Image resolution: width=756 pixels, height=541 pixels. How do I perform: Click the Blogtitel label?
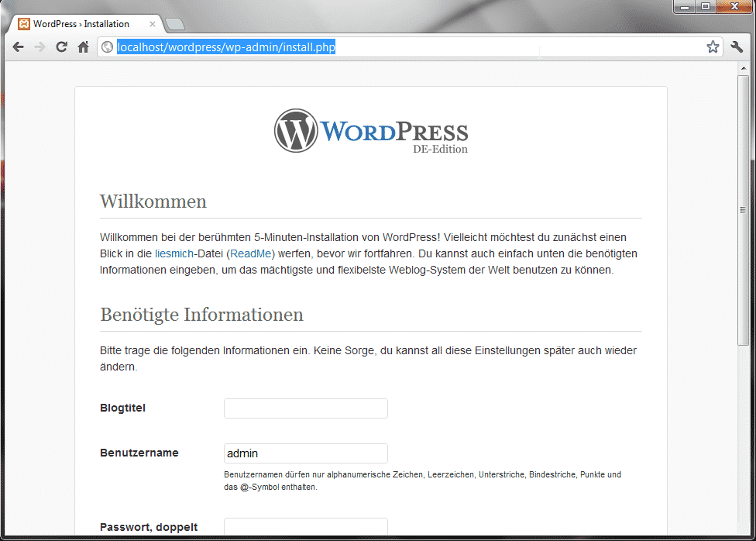click(122, 408)
